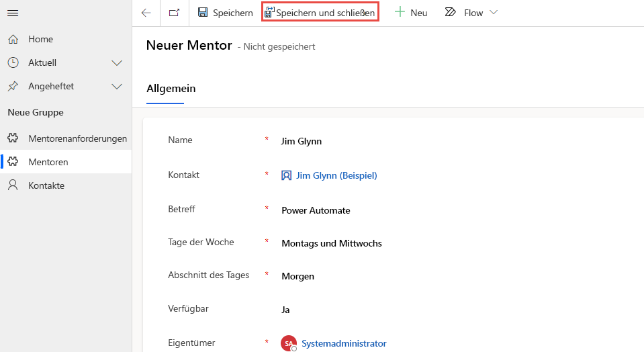Click the Mentorenanforderungen puzzle icon

point(13,138)
